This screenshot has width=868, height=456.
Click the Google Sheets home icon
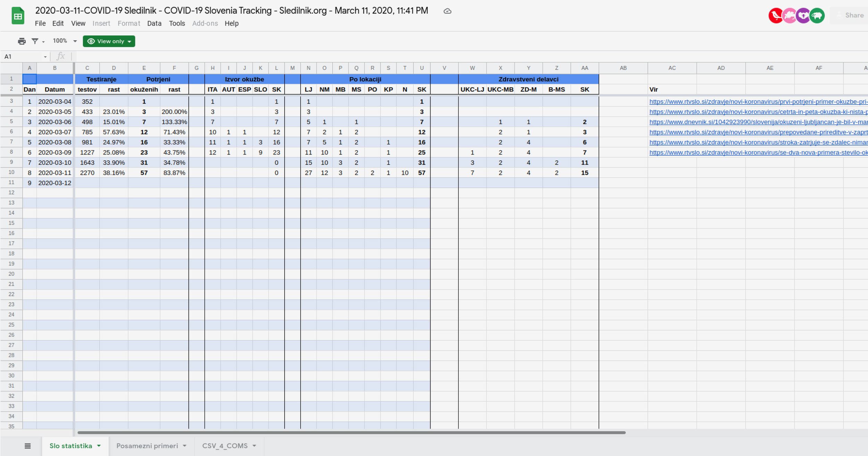coord(18,16)
